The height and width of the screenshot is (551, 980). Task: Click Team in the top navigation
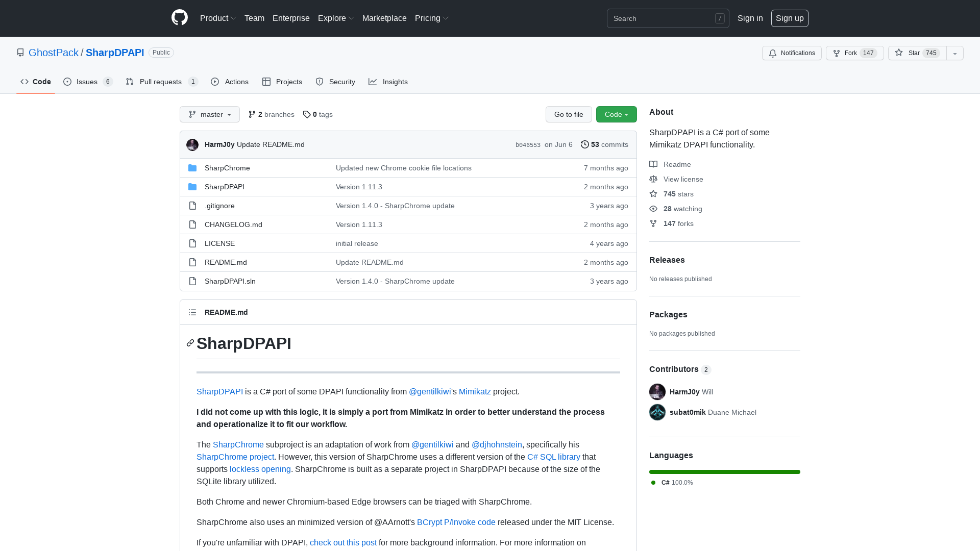pyautogui.click(x=254, y=18)
